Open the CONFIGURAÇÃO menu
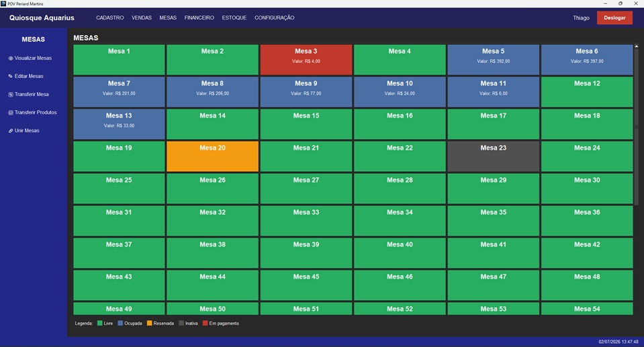Image resolution: width=644 pixels, height=347 pixels. (x=275, y=17)
